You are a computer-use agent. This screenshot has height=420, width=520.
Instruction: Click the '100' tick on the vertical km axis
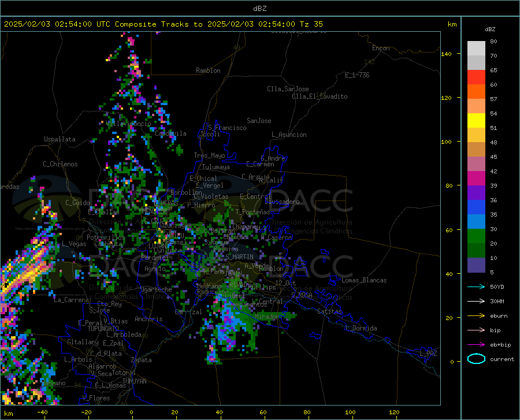(446, 142)
